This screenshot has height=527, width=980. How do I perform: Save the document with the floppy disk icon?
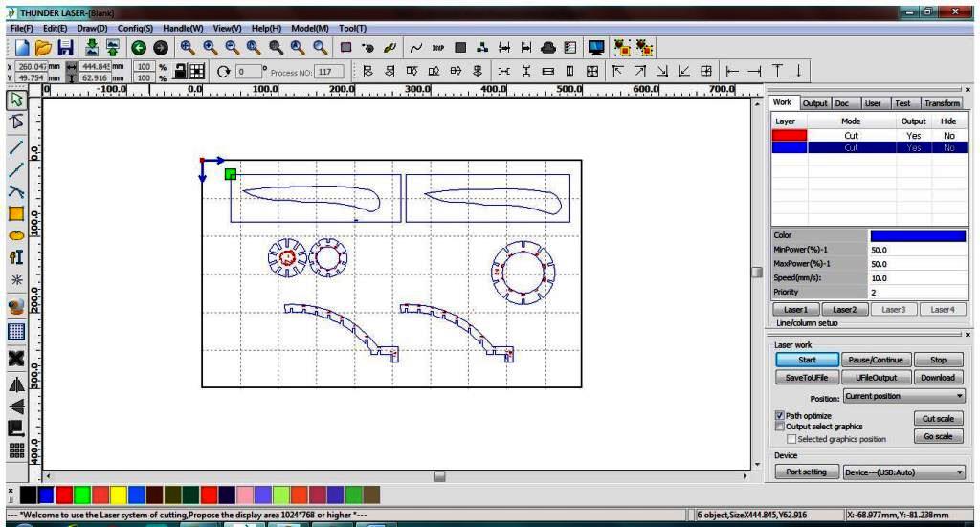pos(65,48)
